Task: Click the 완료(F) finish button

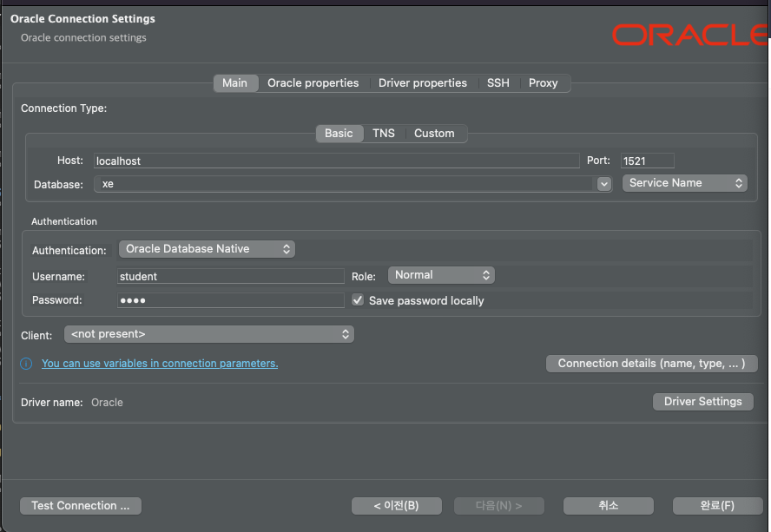Action: (x=717, y=505)
